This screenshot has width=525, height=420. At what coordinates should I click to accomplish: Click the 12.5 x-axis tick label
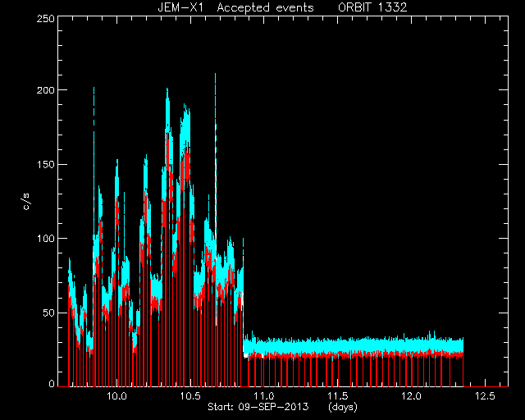pos(485,396)
